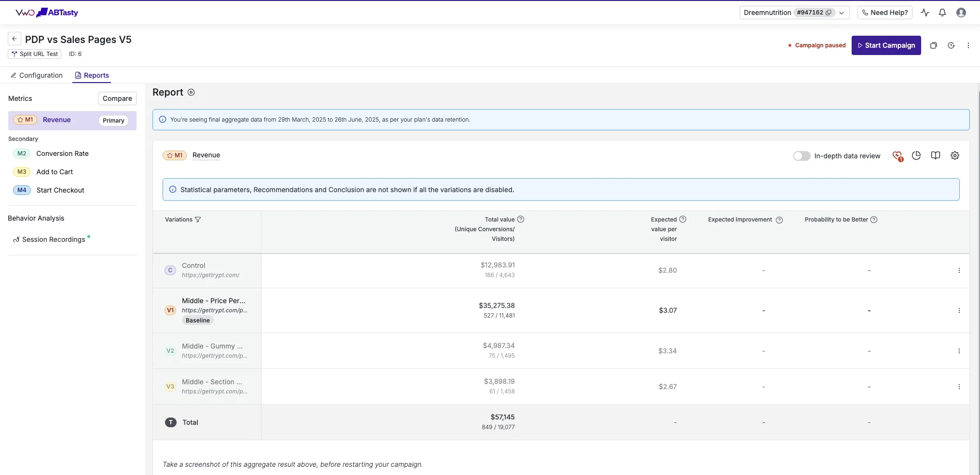Select the M1 Revenue primary metric
Image resolution: width=980 pixels, height=475 pixels.
coord(72,120)
